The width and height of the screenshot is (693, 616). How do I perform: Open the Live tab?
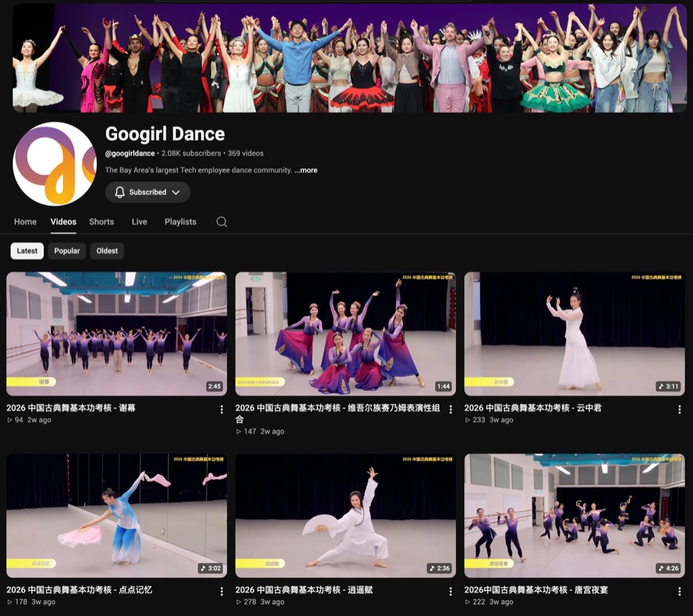139,222
